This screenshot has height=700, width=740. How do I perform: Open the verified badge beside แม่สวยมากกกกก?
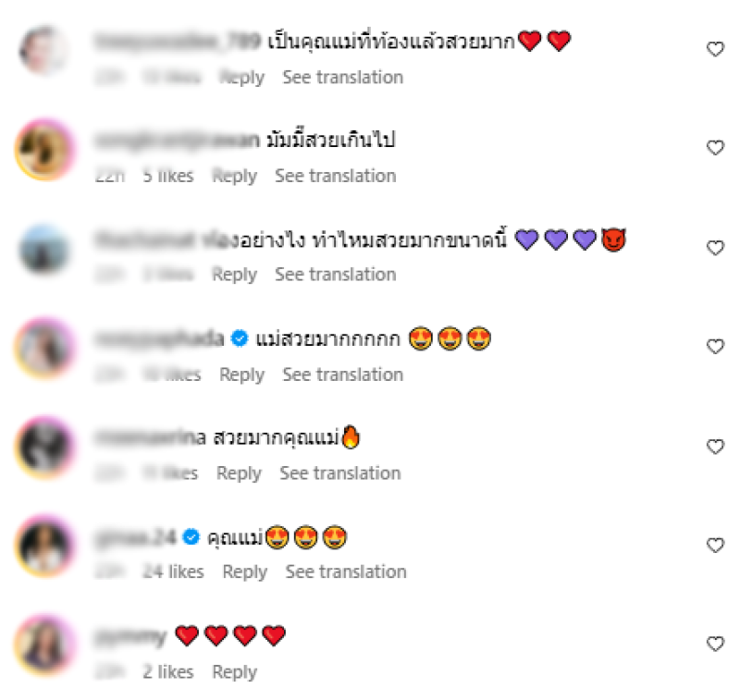coord(240,338)
